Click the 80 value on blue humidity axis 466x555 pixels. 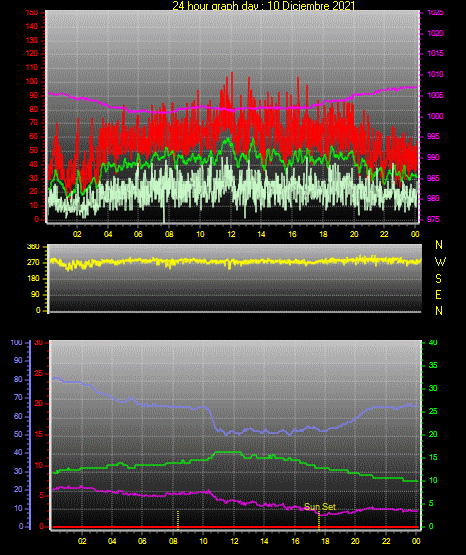click(18, 379)
